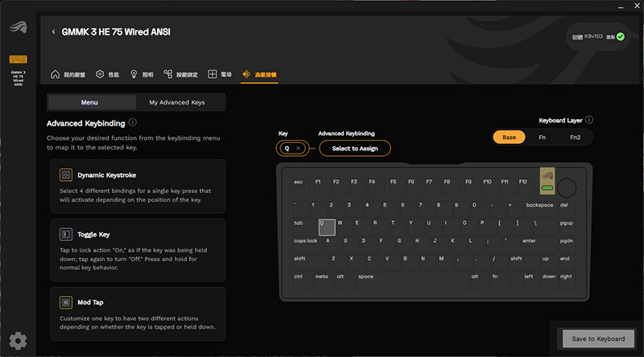Click Save to Keyboard button
Image resolution: width=644 pixels, height=357 pixels.
(598, 339)
